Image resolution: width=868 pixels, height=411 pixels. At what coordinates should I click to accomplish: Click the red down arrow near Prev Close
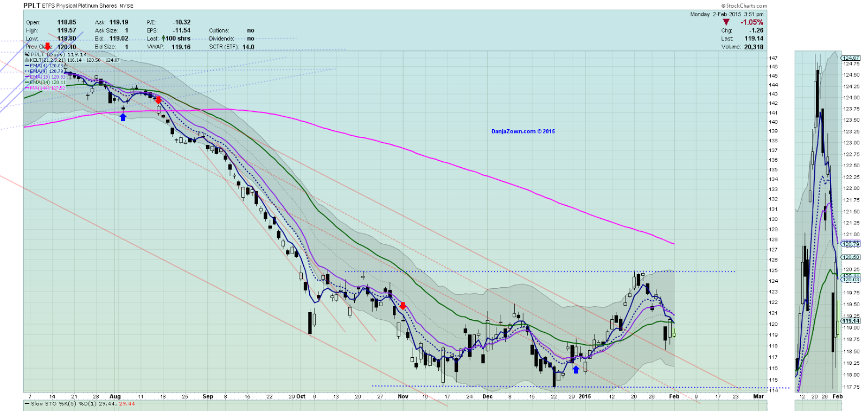tap(48, 47)
